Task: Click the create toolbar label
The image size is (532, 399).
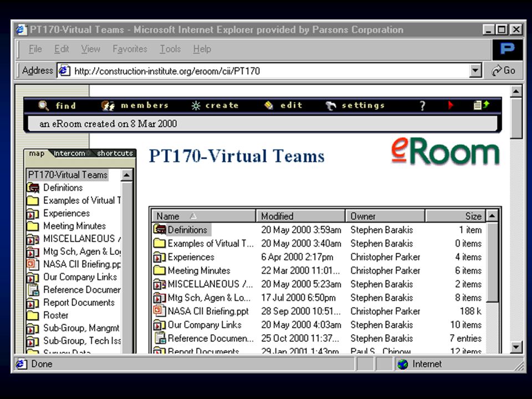Action: [222, 105]
